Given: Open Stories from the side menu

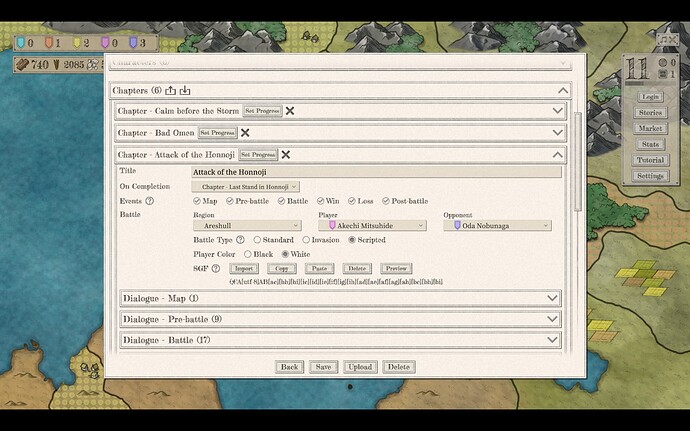Looking at the screenshot, I should [650, 113].
